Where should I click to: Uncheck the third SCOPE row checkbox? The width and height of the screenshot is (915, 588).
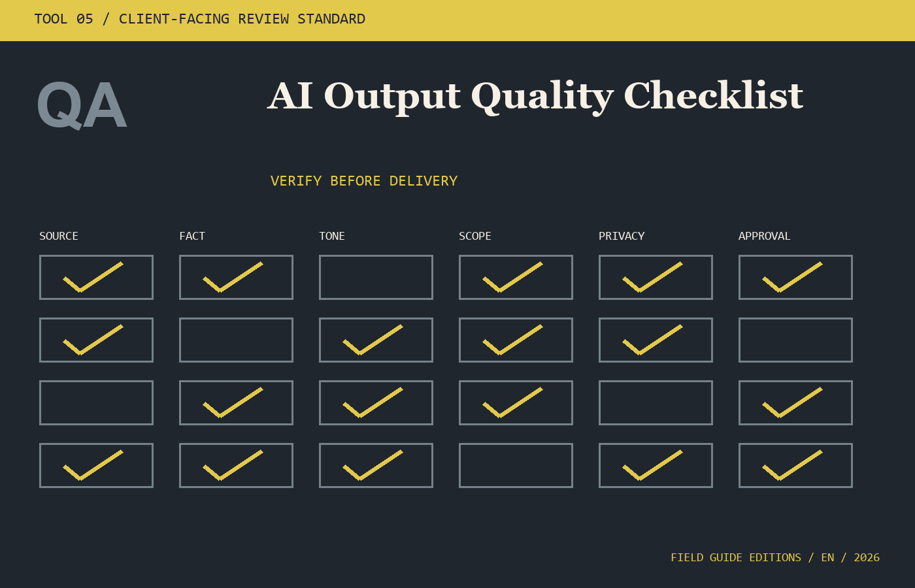[516, 402]
